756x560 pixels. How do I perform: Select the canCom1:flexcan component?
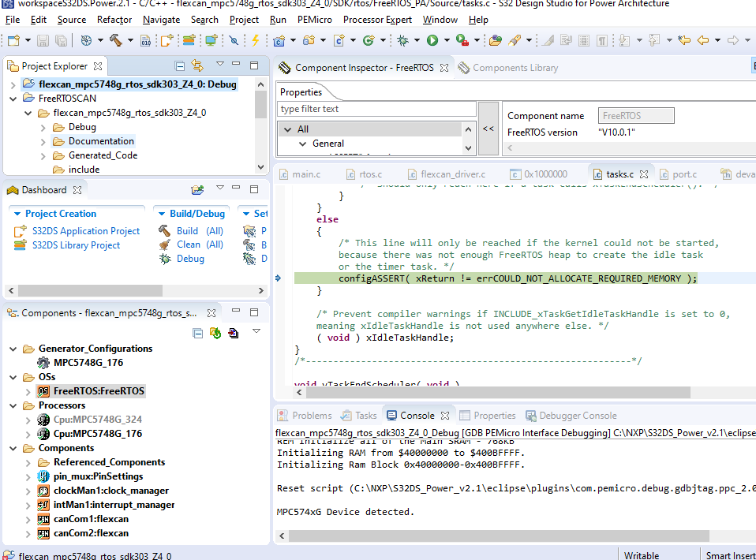[x=91, y=519]
